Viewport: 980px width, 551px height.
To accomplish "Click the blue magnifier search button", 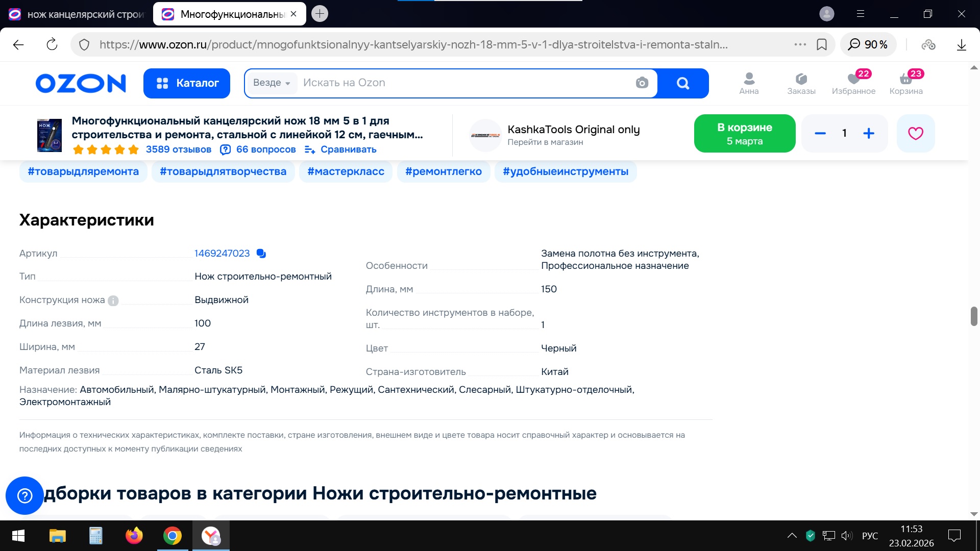I will pos(682,83).
